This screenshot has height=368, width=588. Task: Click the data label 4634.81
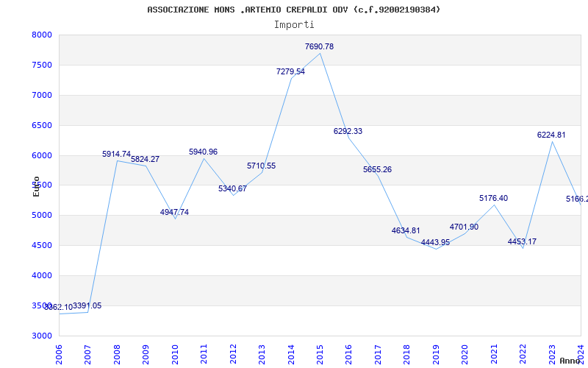[406, 231]
